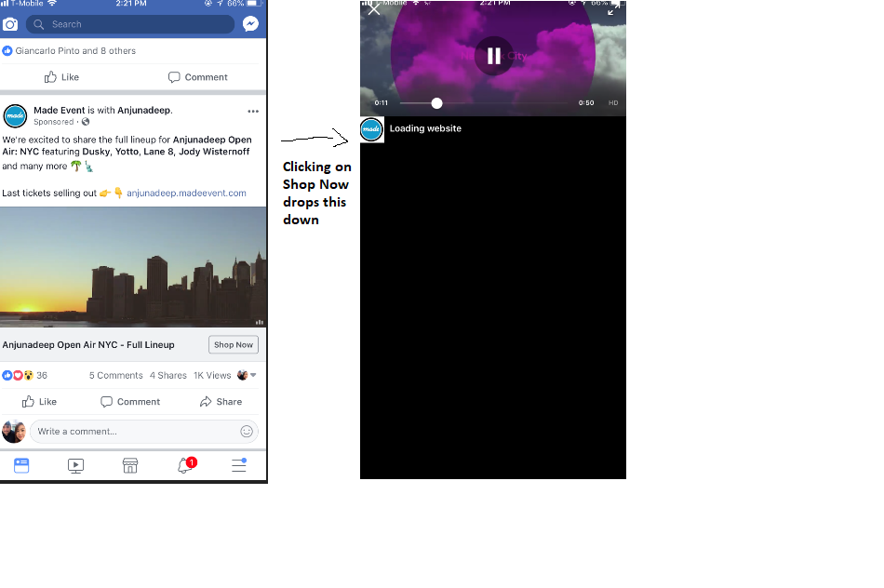Tap the Shop Now button
Viewport: 884px width, 588px height.
[234, 344]
